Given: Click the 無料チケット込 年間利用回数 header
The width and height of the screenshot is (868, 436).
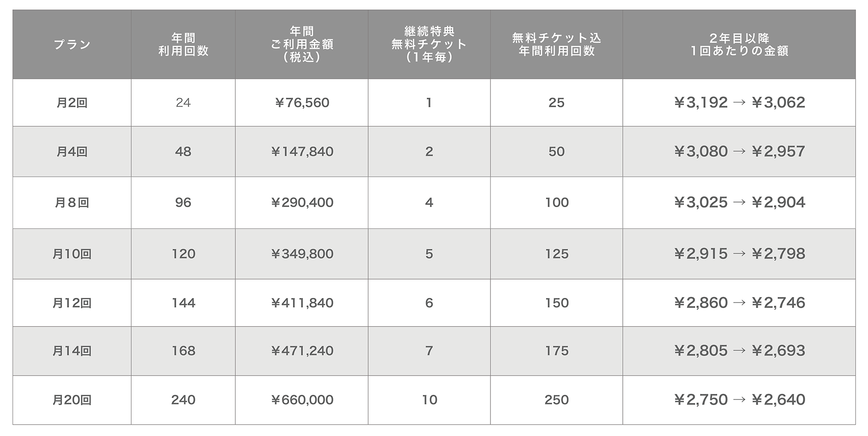Looking at the screenshot, I should tap(556, 44).
